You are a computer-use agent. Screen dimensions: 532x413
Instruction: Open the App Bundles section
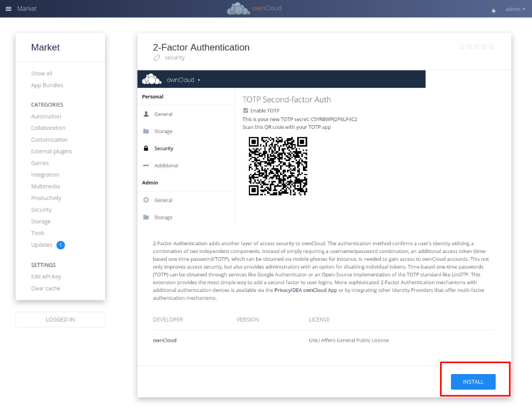coord(47,85)
